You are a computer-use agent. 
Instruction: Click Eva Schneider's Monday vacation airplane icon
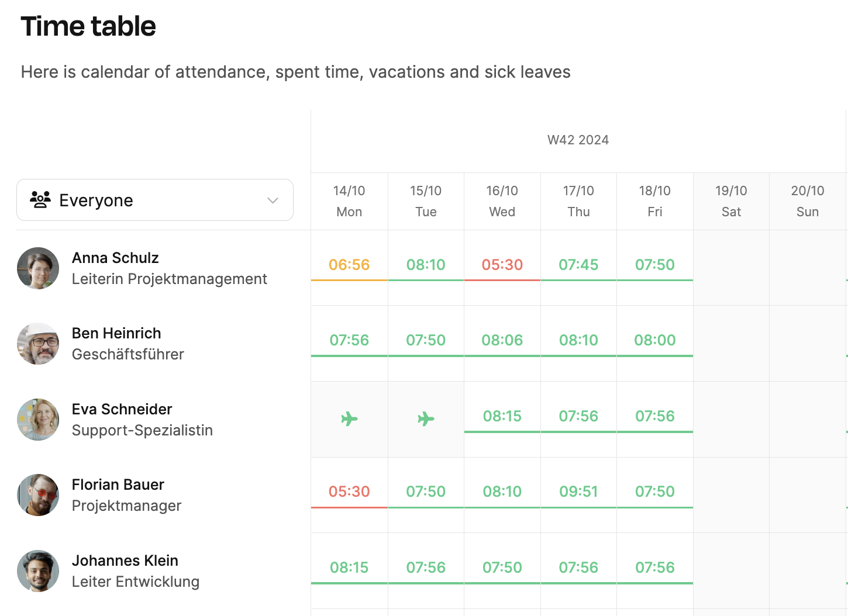click(349, 418)
